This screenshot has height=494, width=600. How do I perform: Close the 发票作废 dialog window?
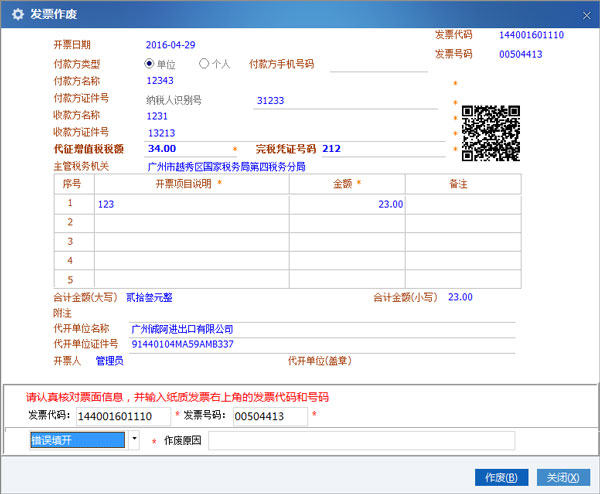coord(584,15)
